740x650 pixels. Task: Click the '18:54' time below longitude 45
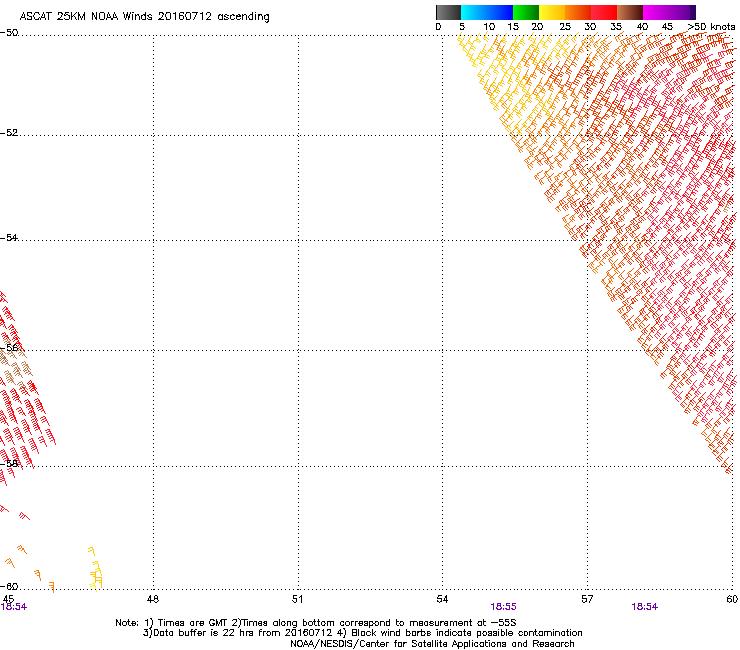click(14, 607)
